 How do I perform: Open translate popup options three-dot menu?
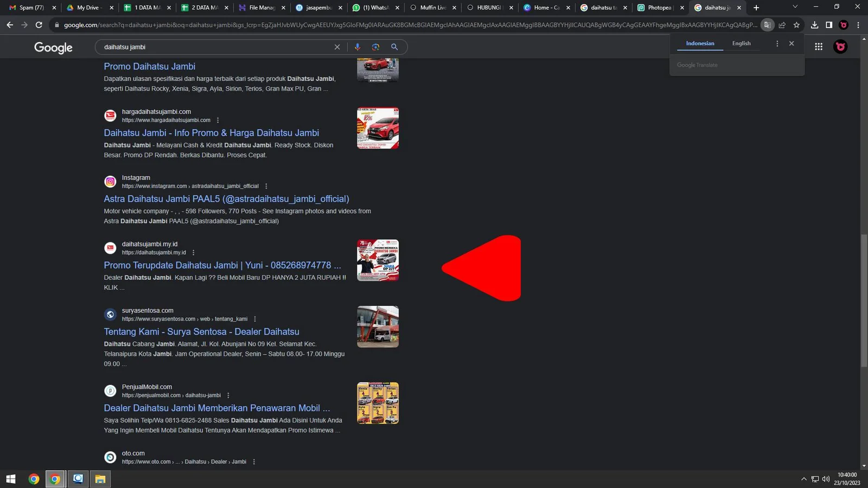(777, 43)
